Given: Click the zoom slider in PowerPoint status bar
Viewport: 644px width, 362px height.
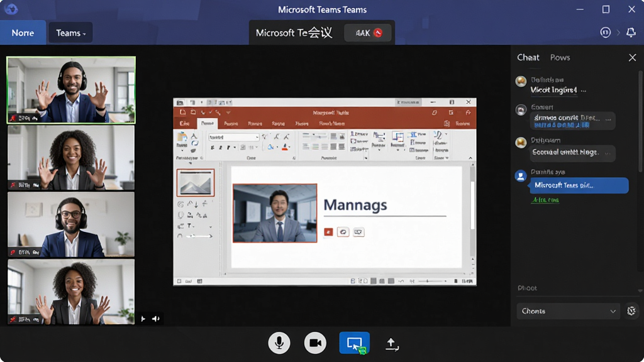Looking at the screenshot, I should [x=428, y=281].
